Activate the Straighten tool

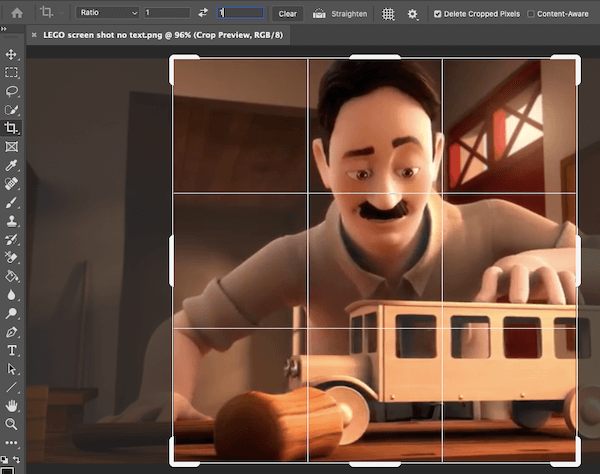[340, 14]
